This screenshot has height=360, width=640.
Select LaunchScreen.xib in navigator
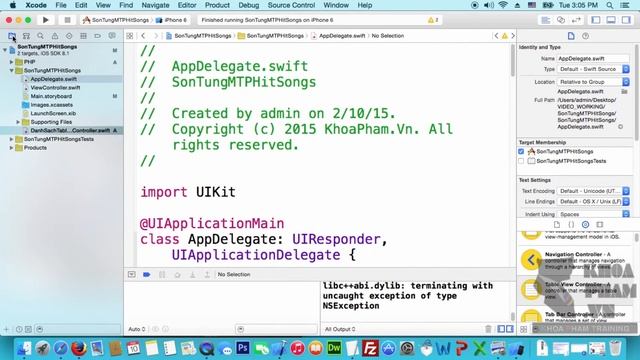coord(53,113)
